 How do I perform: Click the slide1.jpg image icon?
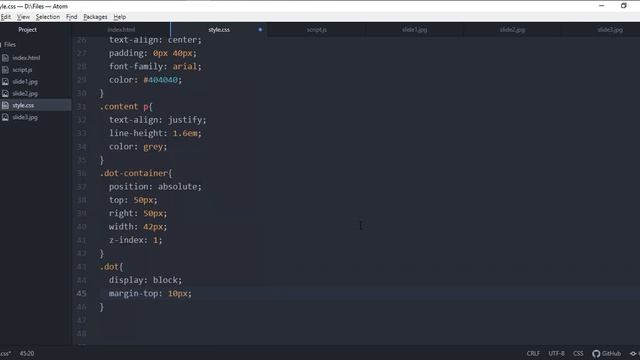[x=5, y=82]
